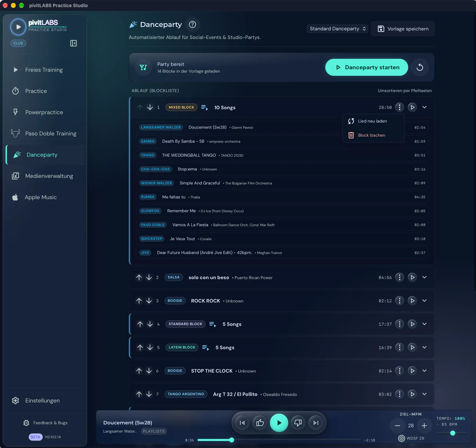Collapse the Mixed Block chevron

[424, 107]
